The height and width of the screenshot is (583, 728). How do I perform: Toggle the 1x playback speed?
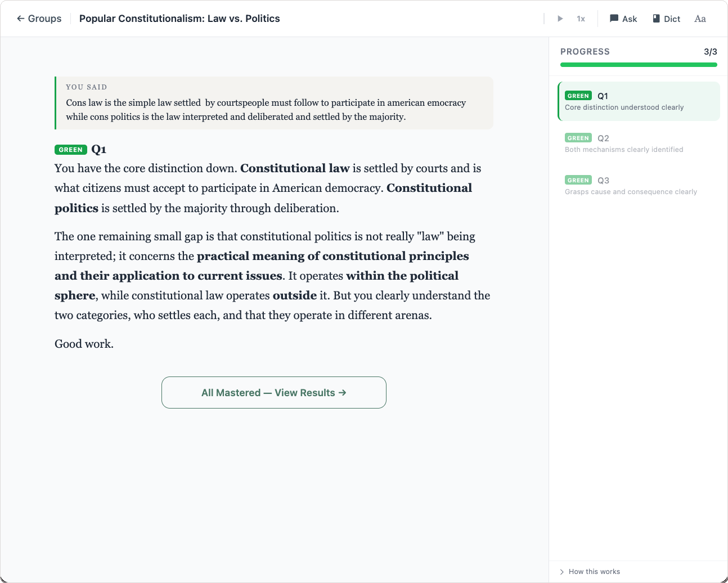tap(581, 18)
